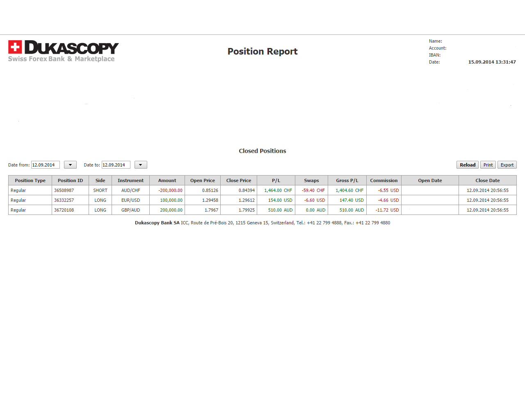525x420 pixels.
Task: Click the Swaps column header
Action: pyautogui.click(x=311, y=180)
